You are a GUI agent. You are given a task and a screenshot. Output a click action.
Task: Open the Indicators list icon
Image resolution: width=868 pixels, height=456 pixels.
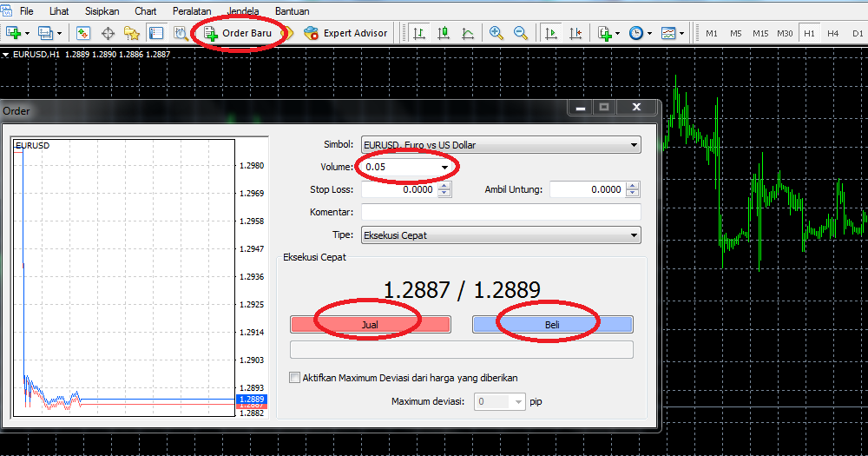604,33
